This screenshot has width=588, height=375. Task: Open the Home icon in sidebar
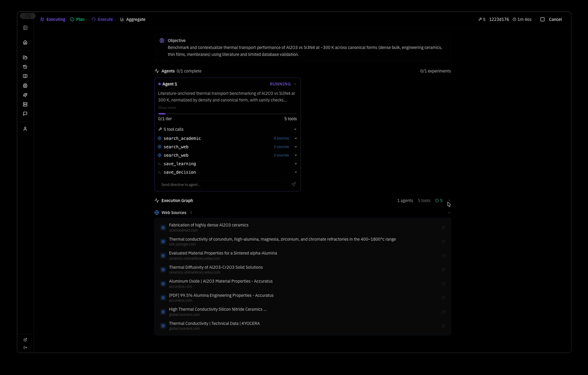tap(25, 42)
